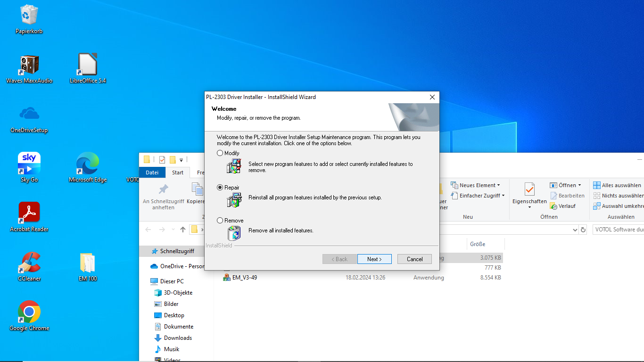The height and width of the screenshot is (362, 644).
Task: Launch LibreOffice 5.4 from the desktop
Action: coord(88,65)
